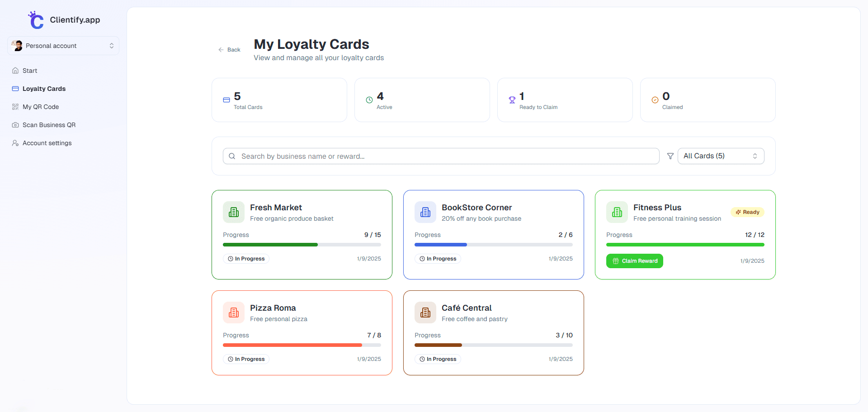Click the Fitness Plus building icon
This screenshot has height=412, width=868.
pos(617,212)
